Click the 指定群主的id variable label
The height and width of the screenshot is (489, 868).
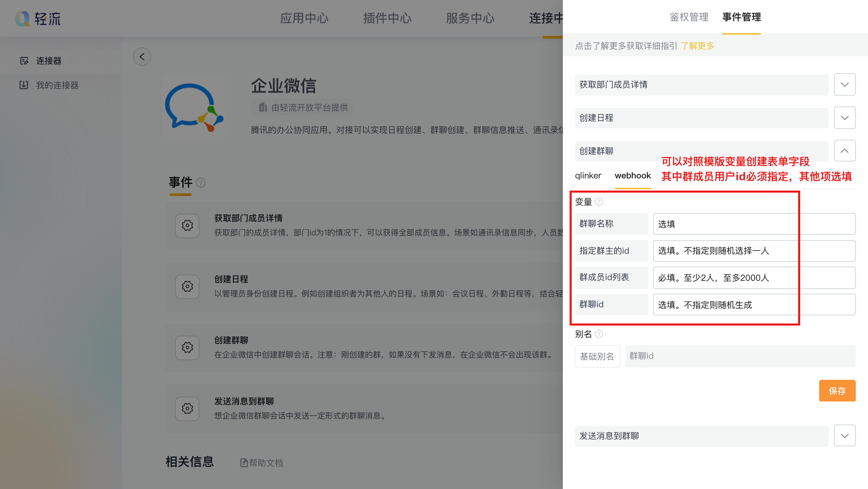611,251
